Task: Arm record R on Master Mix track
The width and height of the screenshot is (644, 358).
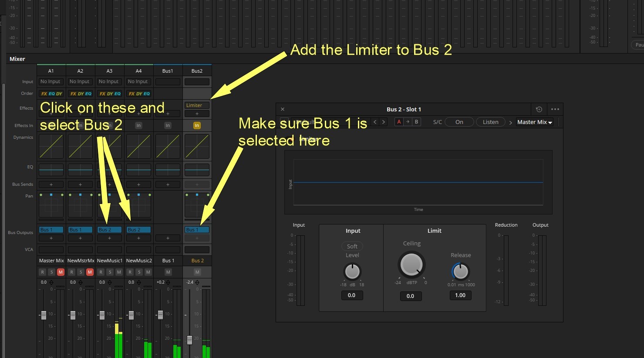Action: point(42,272)
